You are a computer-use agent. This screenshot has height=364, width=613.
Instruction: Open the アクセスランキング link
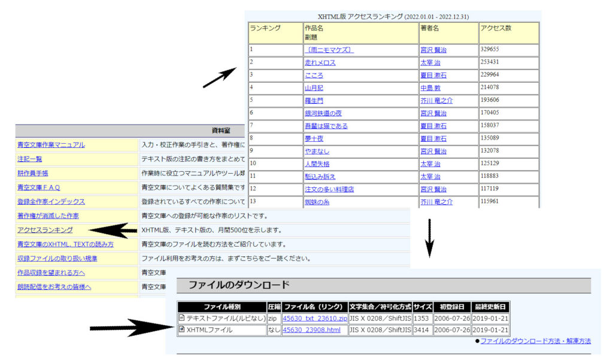45,230
